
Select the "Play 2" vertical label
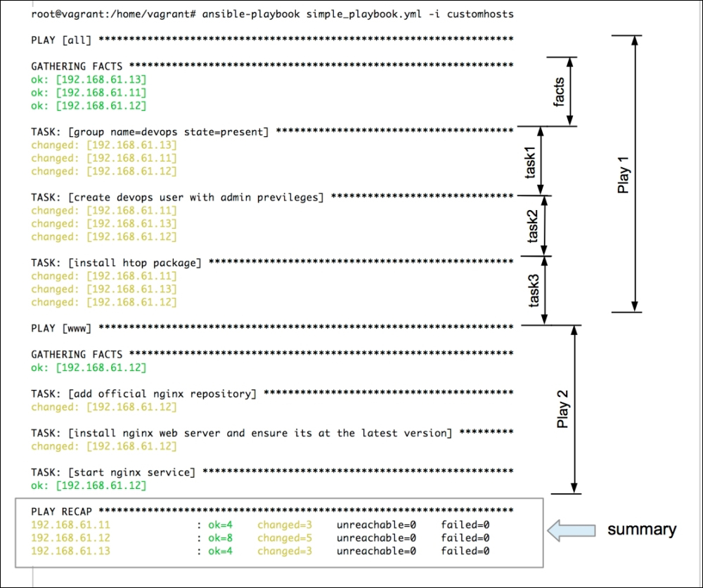(x=563, y=410)
